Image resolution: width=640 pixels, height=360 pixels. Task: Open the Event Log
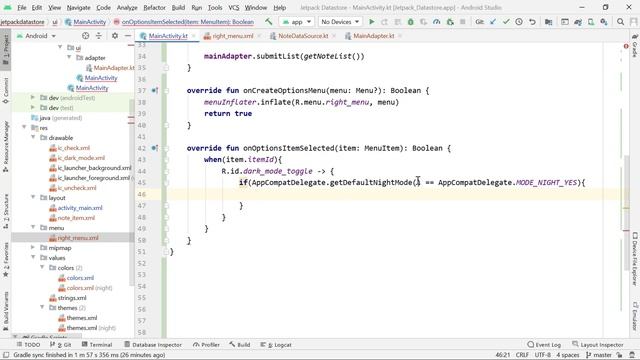pos(544,345)
